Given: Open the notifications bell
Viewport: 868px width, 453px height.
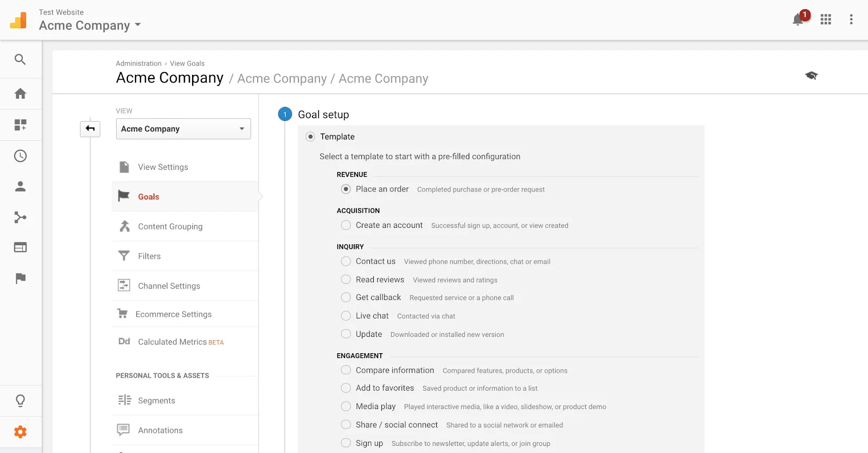Looking at the screenshot, I should (797, 20).
